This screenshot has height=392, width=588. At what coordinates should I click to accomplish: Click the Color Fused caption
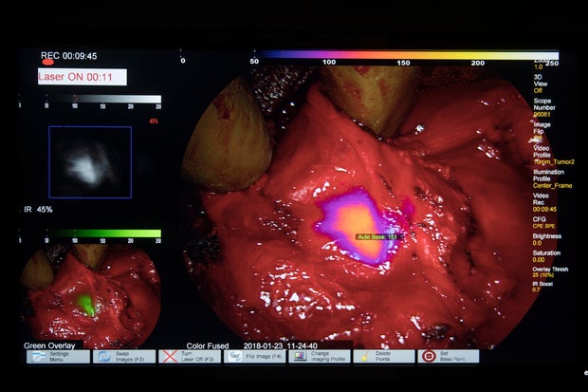[208, 345]
